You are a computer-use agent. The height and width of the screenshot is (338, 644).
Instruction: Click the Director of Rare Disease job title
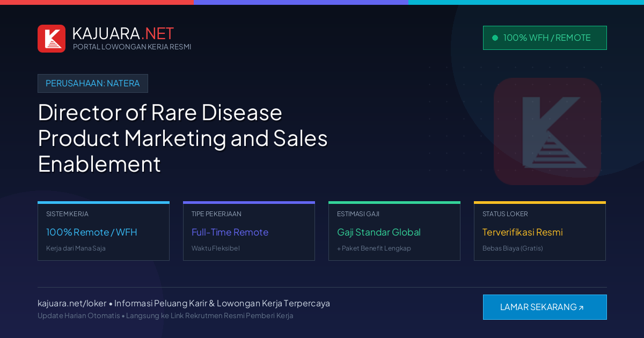point(182,138)
